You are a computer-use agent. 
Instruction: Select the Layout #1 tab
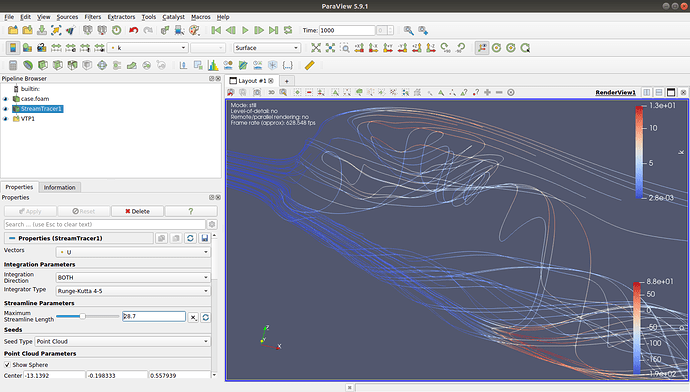(251, 81)
